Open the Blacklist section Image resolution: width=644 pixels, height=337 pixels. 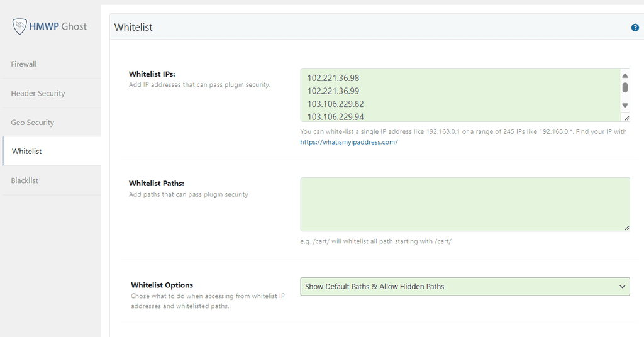click(25, 180)
